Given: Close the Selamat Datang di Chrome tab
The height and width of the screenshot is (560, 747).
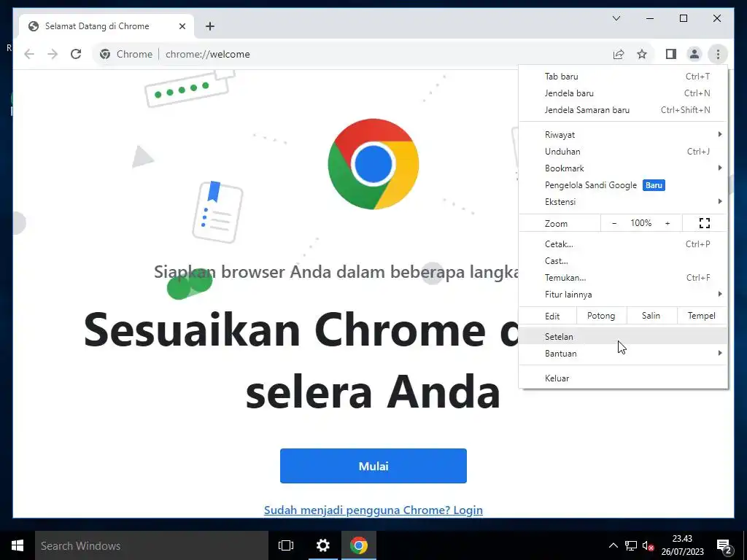Looking at the screenshot, I should [x=182, y=26].
